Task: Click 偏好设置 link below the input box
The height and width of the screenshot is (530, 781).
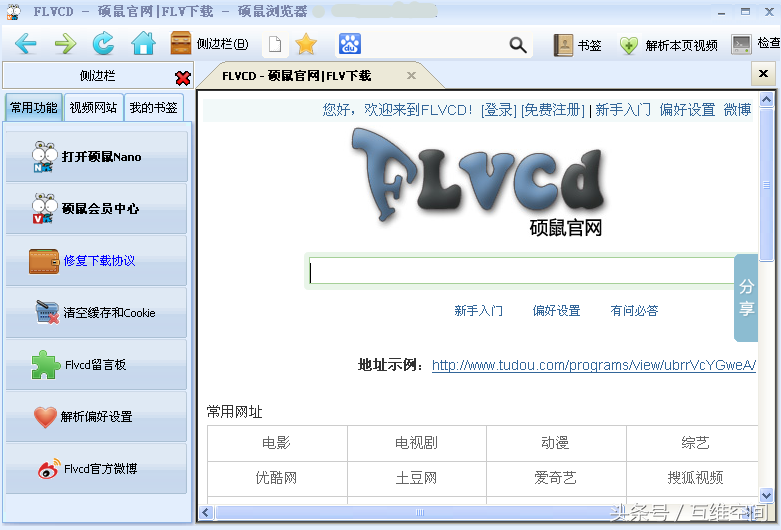Action: coord(556,311)
